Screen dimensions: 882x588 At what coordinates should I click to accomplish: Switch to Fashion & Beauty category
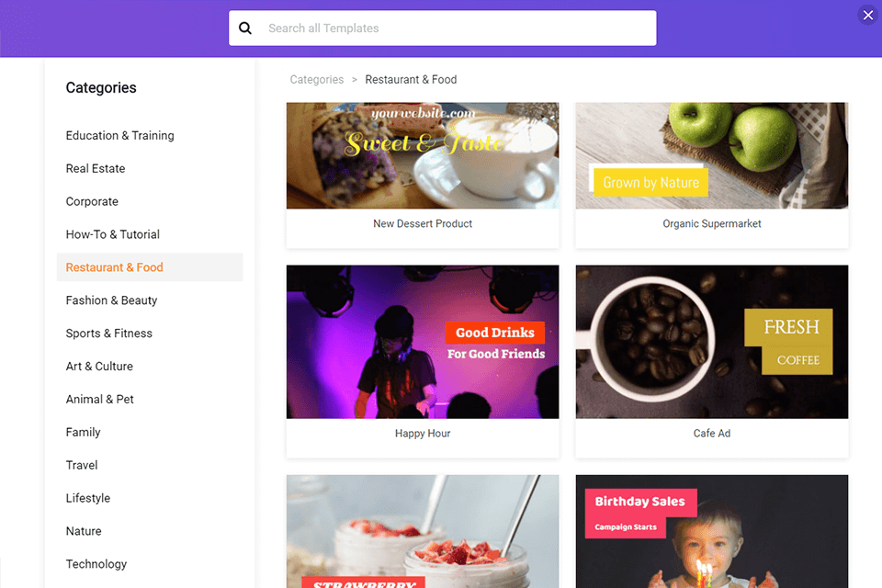(111, 300)
